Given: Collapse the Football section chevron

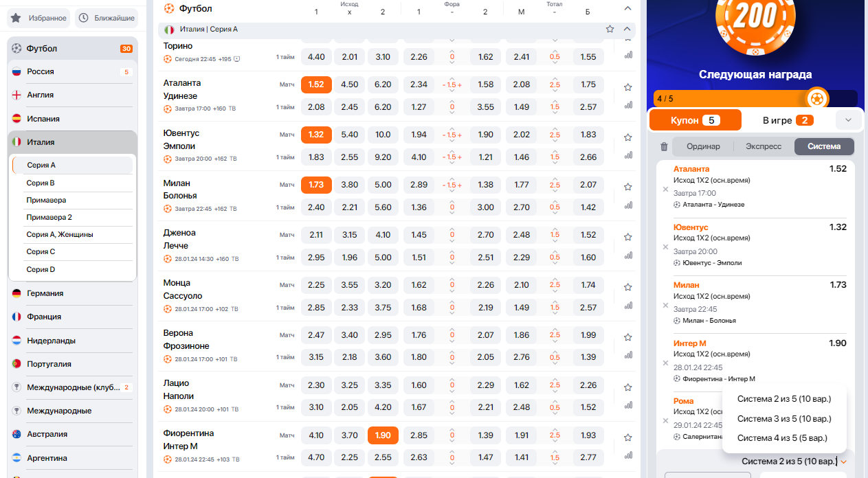Looking at the screenshot, I should [x=627, y=8].
